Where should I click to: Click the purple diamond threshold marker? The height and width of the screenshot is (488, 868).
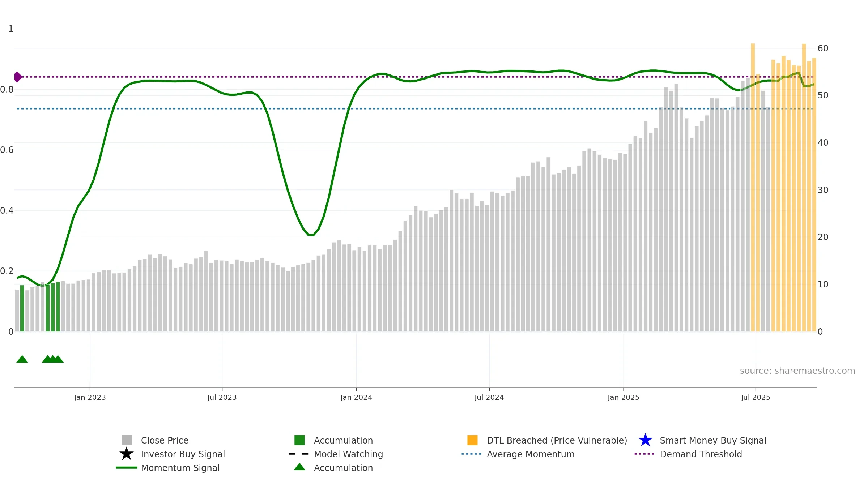tap(18, 77)
